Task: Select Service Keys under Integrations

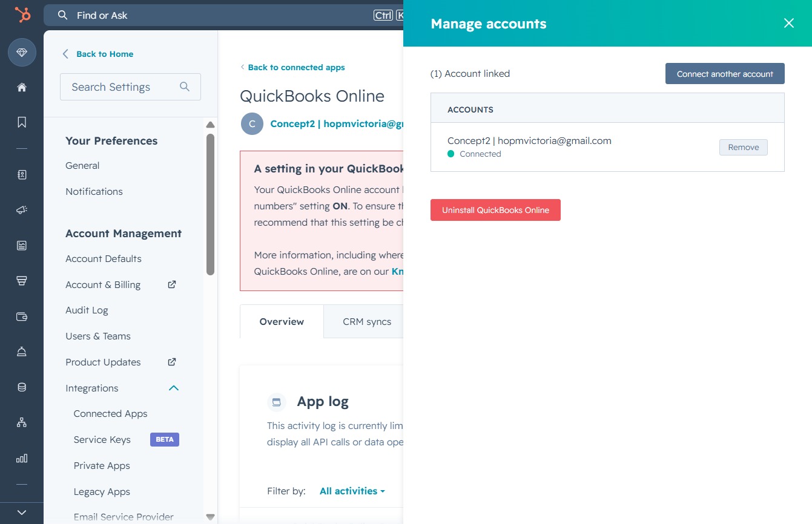Action: click(102, 439)
